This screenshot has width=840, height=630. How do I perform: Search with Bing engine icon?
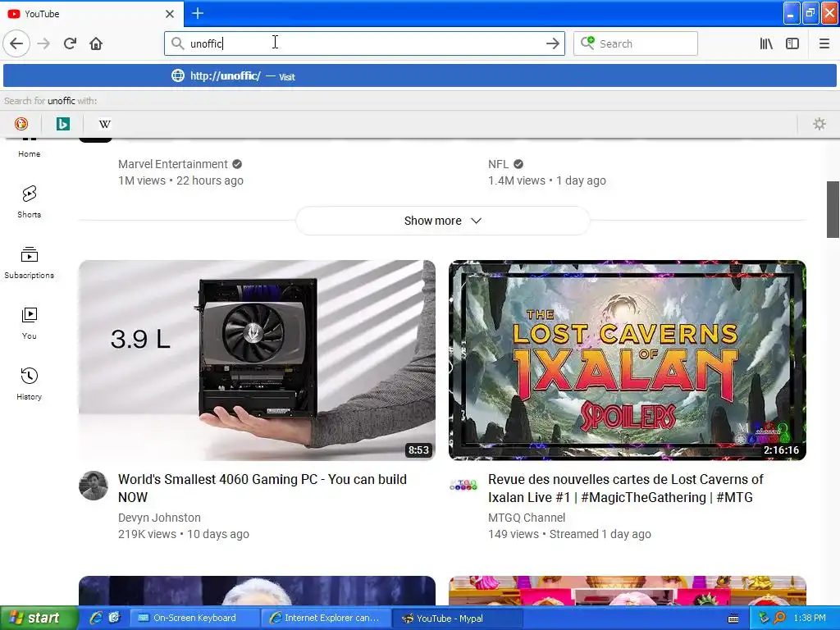[x=62, y=124]
